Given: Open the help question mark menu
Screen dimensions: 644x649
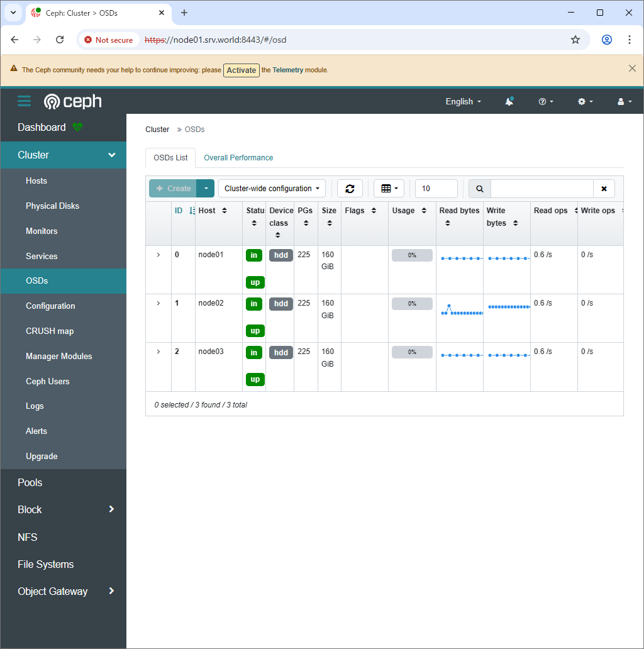Looking at the screenshot, I should [545, 101].
